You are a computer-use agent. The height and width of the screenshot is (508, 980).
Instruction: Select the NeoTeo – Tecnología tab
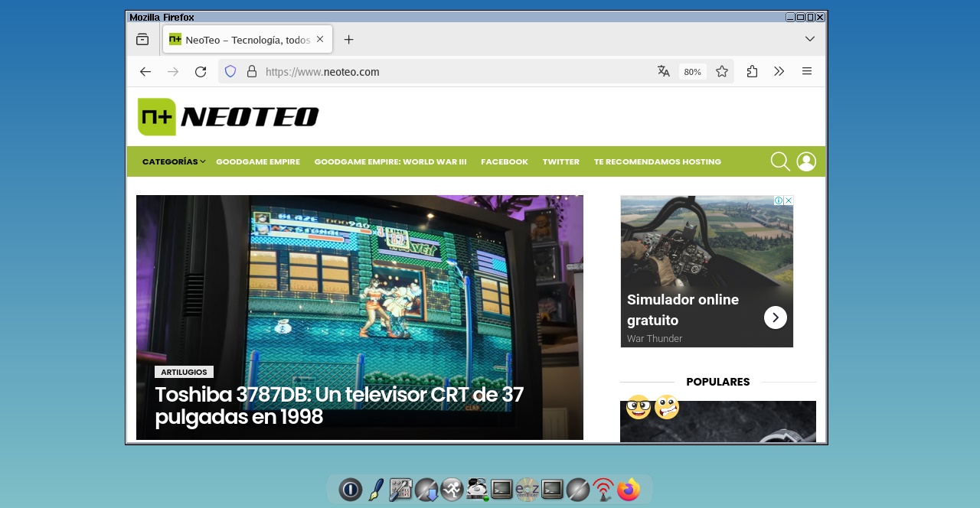pos(247,39)
